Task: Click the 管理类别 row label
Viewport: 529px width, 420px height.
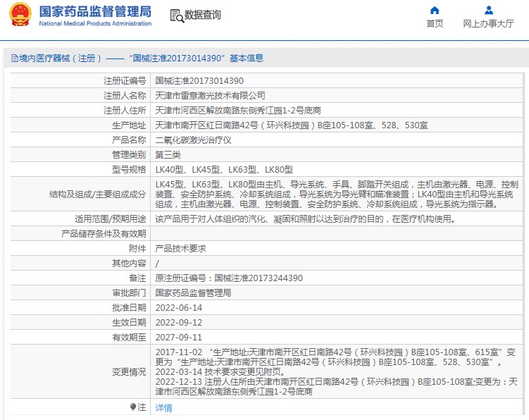Action: tap(129, 155)
